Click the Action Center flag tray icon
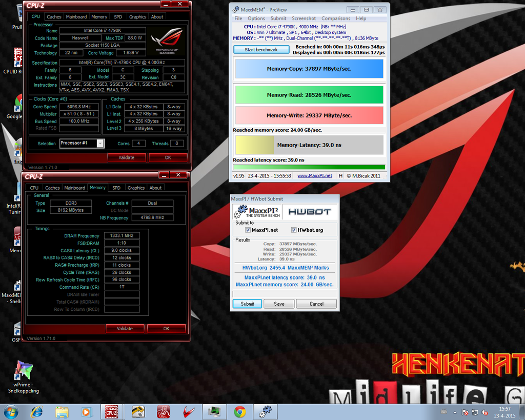 tap(465, 412)
